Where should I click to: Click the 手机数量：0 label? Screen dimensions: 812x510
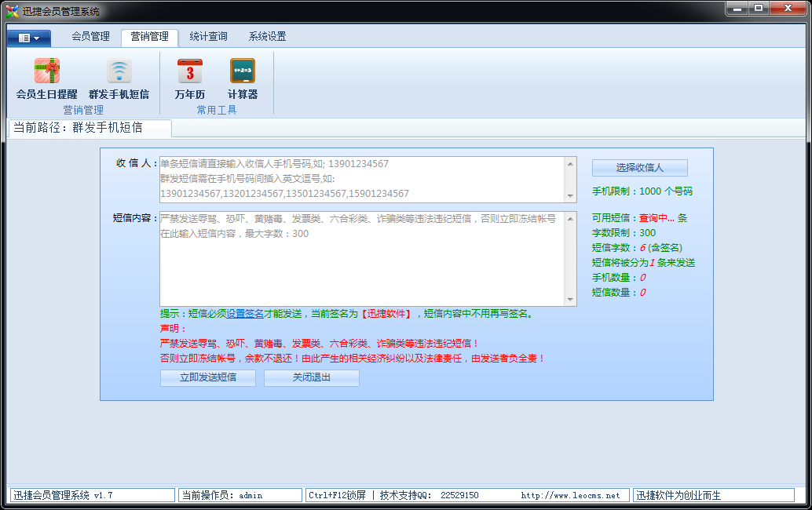(x=619, y=278)
